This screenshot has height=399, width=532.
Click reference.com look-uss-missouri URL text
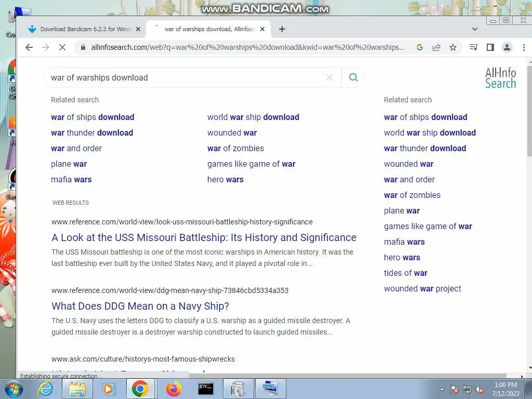(x=182, y=222)
